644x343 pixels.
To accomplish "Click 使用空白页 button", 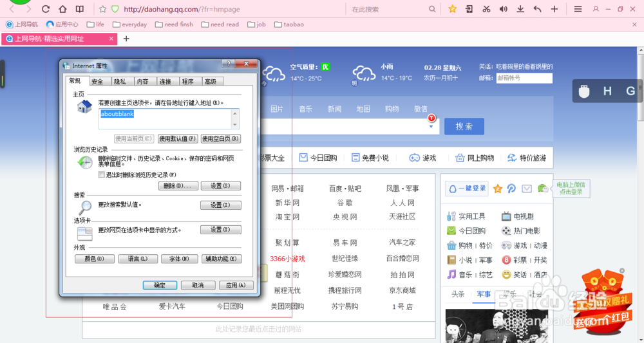I will pos(220,138).
